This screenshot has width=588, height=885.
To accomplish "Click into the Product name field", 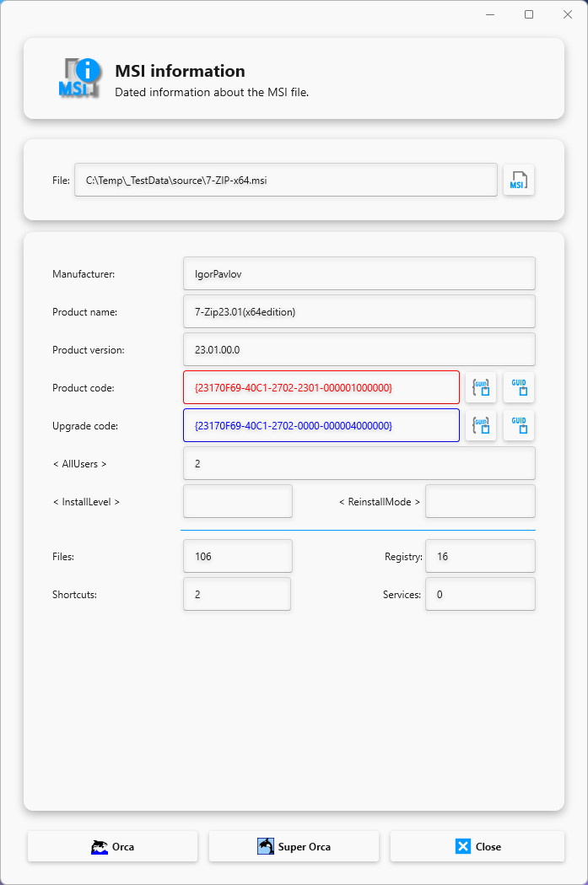I will point(359,311).
